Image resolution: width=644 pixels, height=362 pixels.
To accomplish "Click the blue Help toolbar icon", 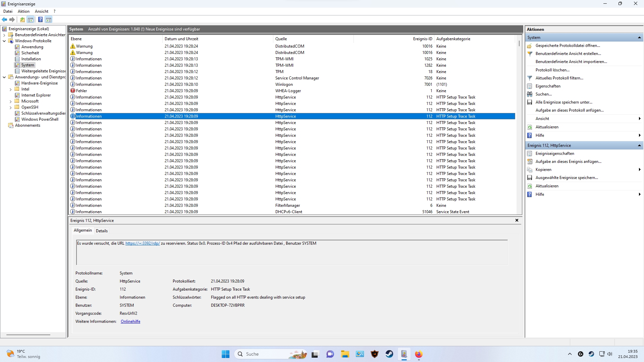I will point(40,20).
